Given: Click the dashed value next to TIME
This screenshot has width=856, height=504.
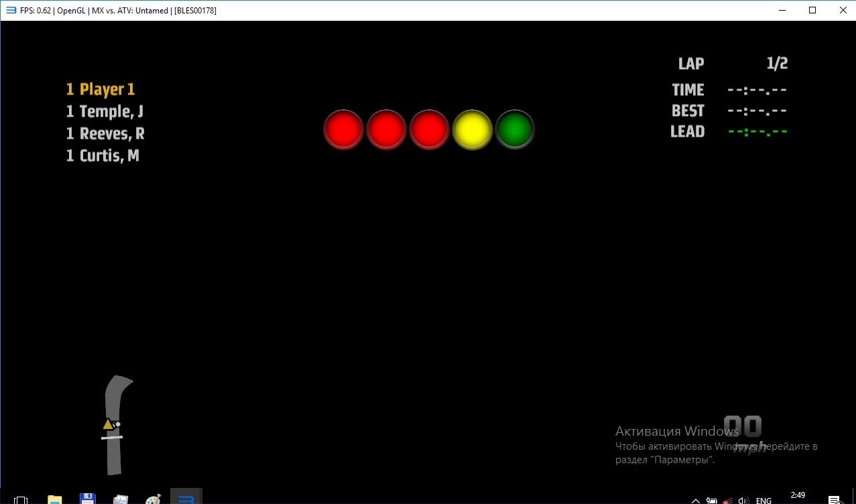Looking at the screenshot, I should tap(757, 90).
